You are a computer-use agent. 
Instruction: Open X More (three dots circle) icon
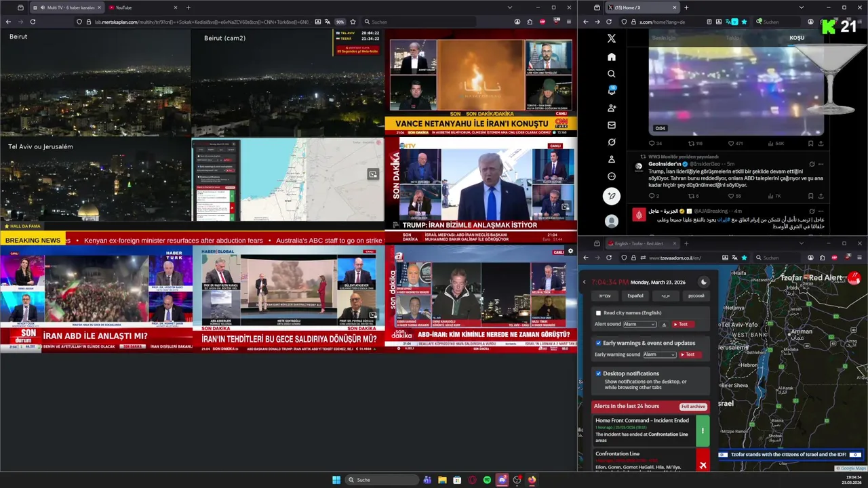pos(612,176)
